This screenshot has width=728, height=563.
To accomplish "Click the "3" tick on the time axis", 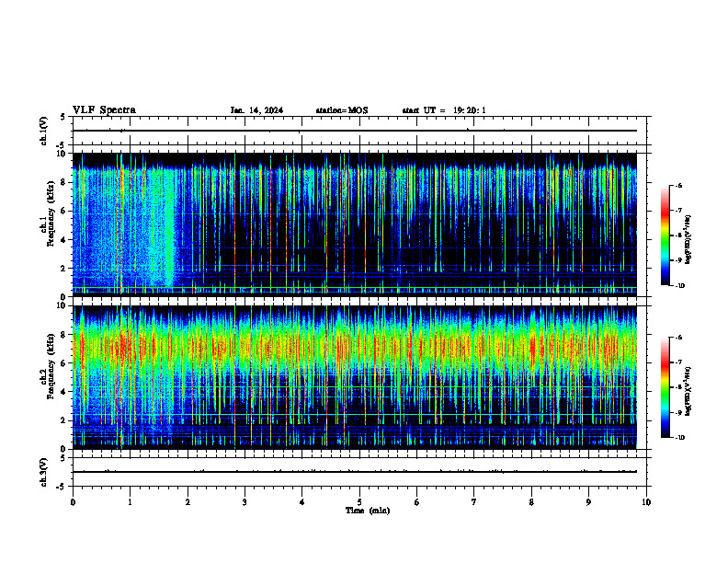I will pyautogui.click(x=245, y=502).
